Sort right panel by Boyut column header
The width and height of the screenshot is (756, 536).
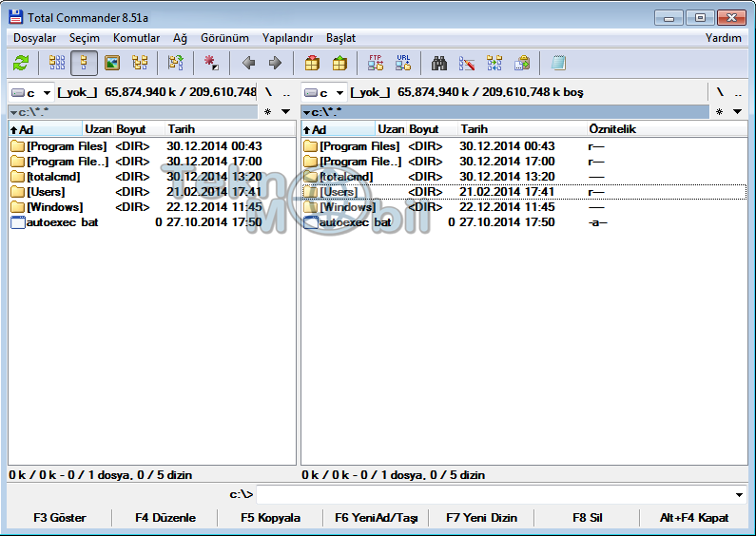click(x=433, y=129)
